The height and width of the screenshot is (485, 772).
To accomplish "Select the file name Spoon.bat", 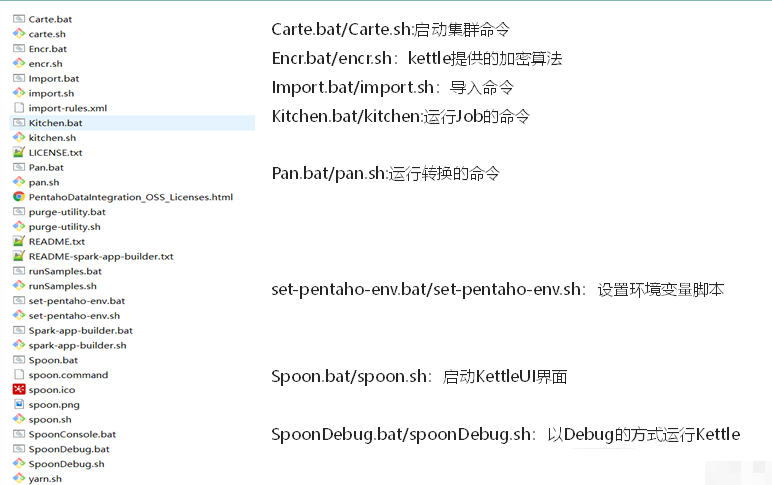I will (53, 360).
